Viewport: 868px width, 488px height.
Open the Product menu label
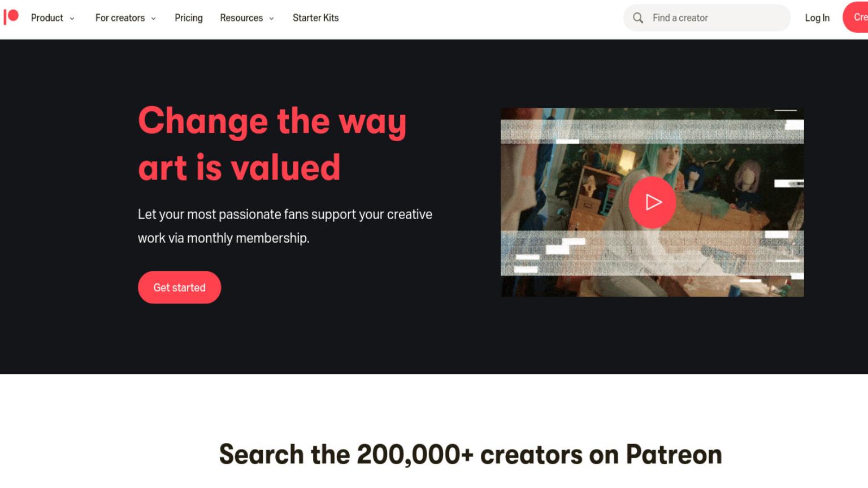coord(47,18)
